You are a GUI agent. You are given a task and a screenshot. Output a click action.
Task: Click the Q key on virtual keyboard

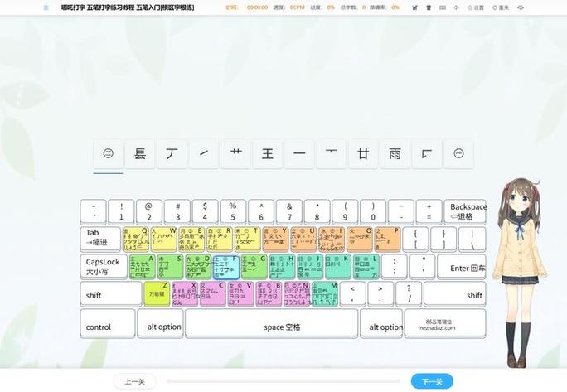[136, 239]
